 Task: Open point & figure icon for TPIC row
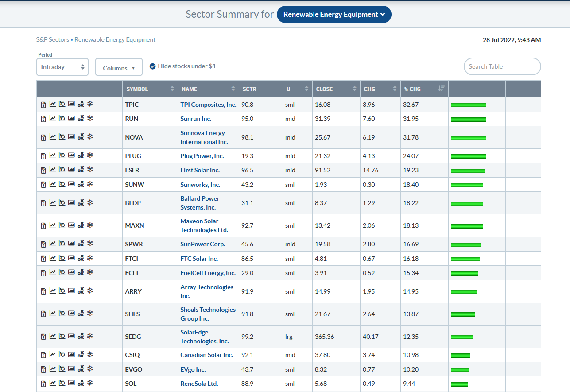[81, 105]
